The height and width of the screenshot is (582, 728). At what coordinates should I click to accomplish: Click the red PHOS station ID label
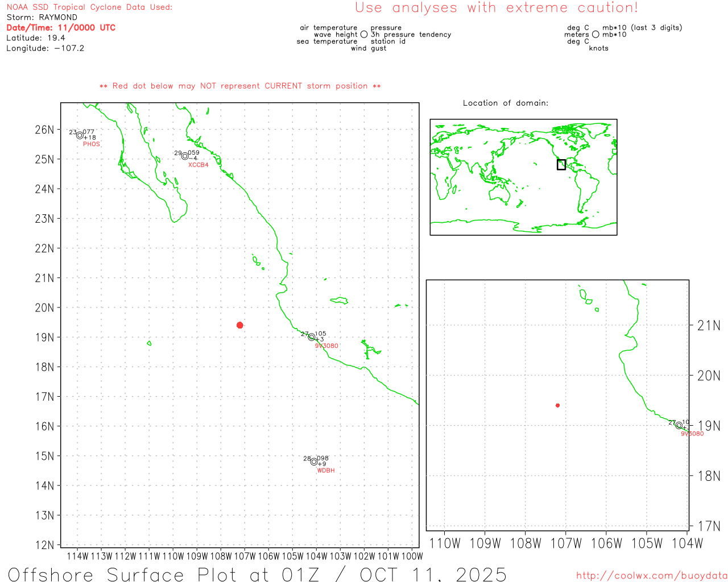(x=92, y=144)
